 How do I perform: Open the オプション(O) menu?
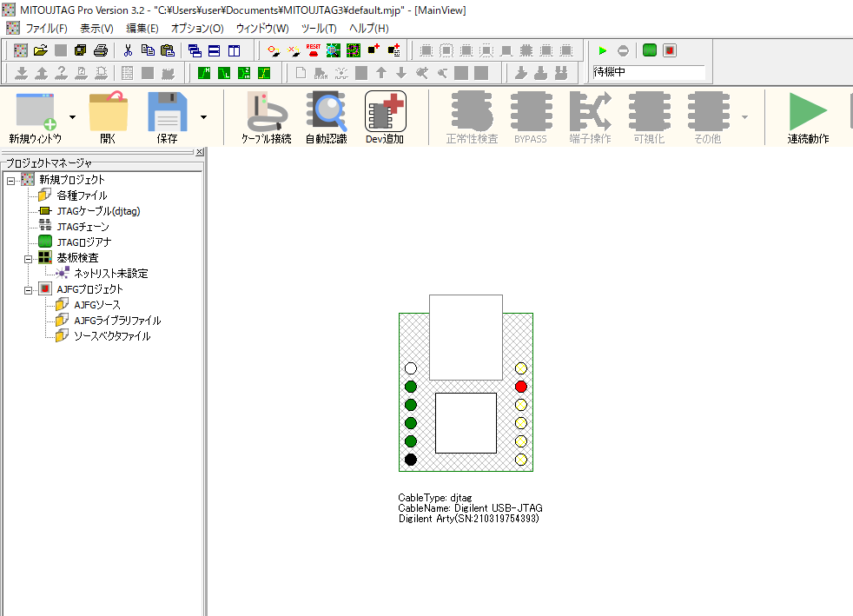(x=196, y=28)
